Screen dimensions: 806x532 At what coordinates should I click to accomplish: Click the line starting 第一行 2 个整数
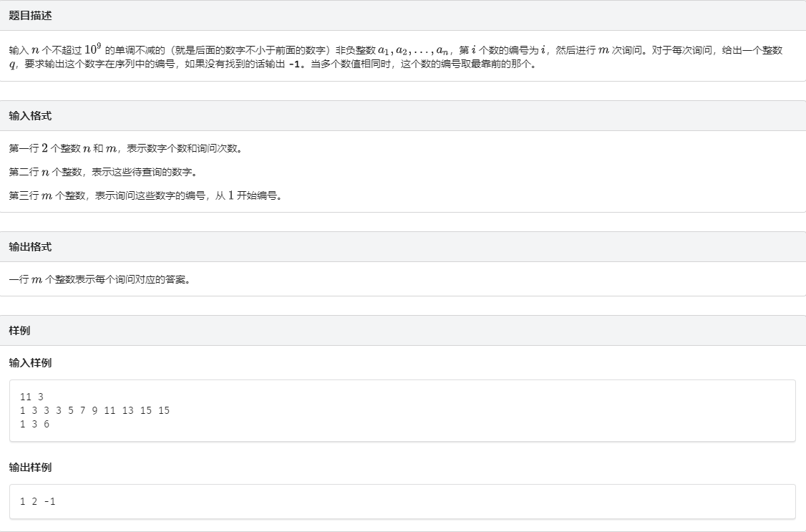(x=125, y=148)
